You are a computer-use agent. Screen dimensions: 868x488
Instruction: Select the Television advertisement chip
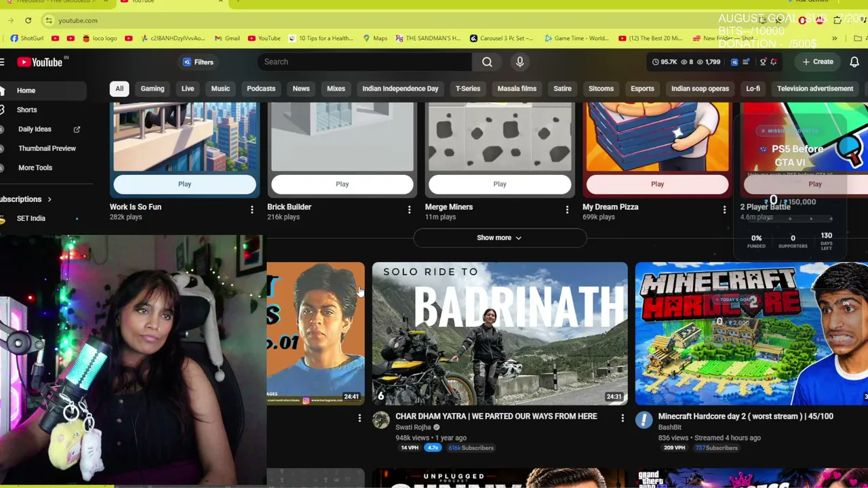[x=815, y=89]
